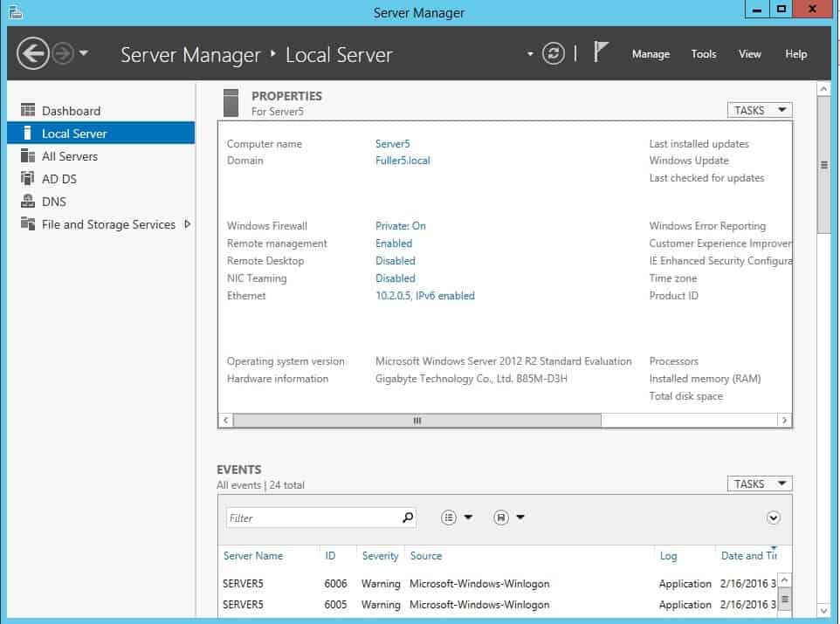Click properties horizontal scrollbar left arrow
This screenshot has height=624, width=840.
coord(225,421)
